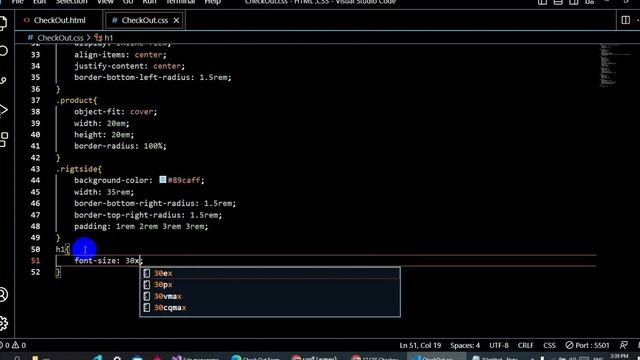Open the Help menu
640x360 pixels.
point(212,2)
